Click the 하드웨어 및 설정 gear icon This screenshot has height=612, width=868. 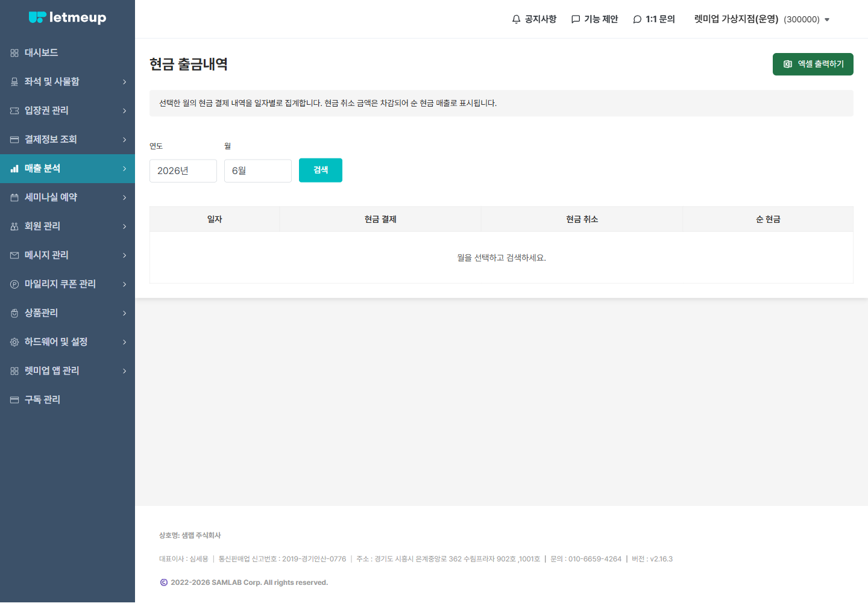click(x=14, y=342)
